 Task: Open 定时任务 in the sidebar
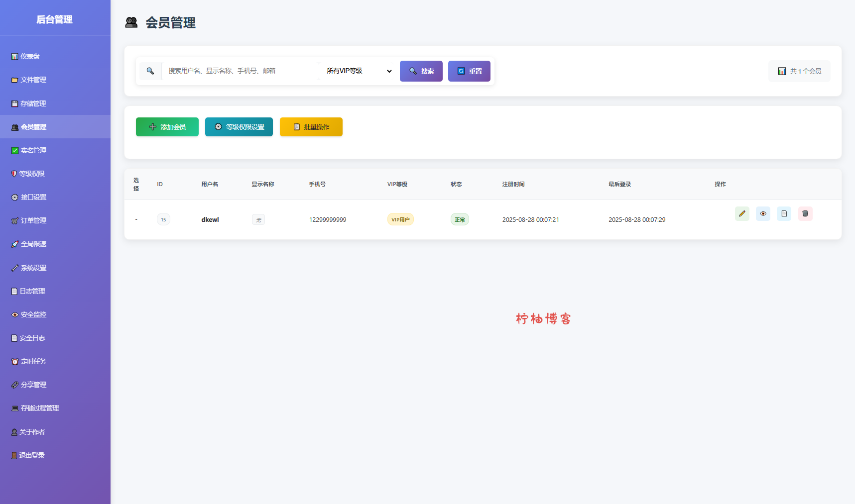tap(33, 362)
